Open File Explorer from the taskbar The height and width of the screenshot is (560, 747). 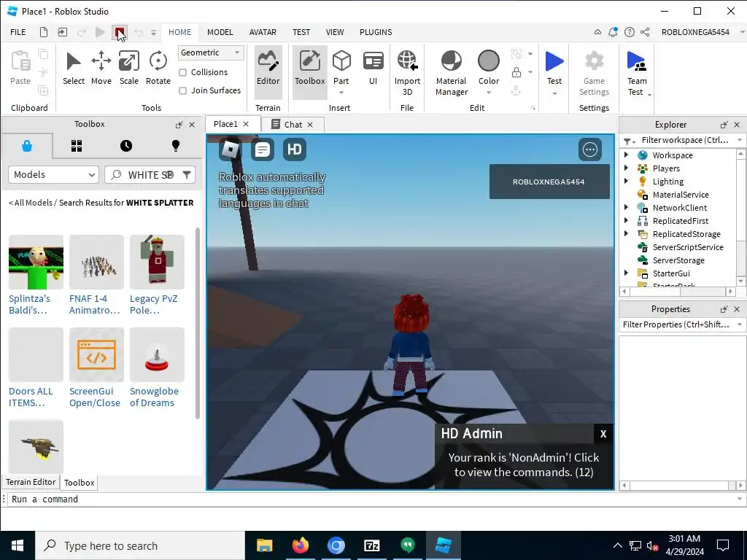(x=264, y=545)
